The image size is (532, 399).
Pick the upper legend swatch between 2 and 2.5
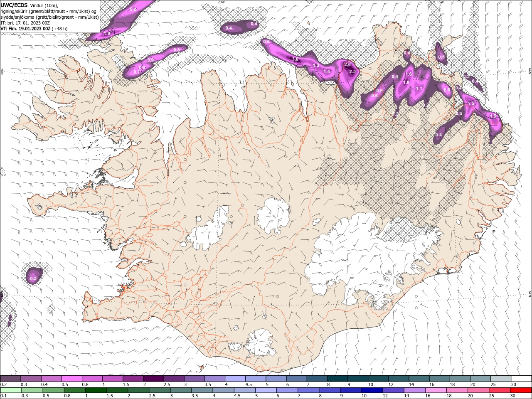pos(153,379)
